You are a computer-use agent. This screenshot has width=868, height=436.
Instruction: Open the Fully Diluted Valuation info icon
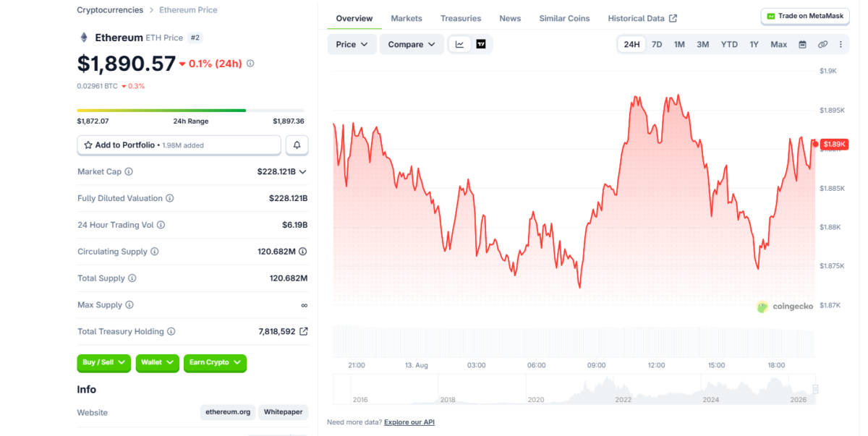[169, 198]
